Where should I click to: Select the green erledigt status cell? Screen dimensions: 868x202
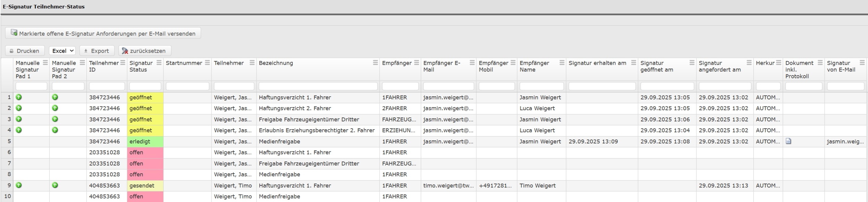pos(145,141)
